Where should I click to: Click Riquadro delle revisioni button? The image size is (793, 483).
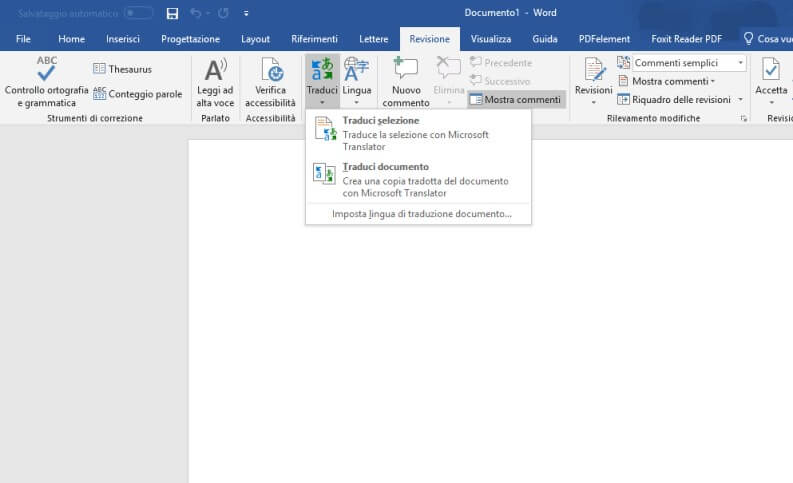coord(674,100)
